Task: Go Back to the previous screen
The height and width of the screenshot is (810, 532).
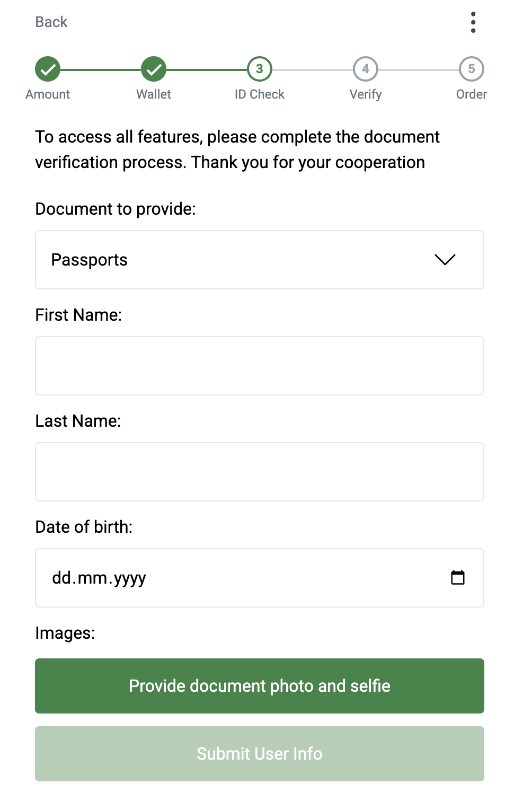Action: [x=51, y=22]
